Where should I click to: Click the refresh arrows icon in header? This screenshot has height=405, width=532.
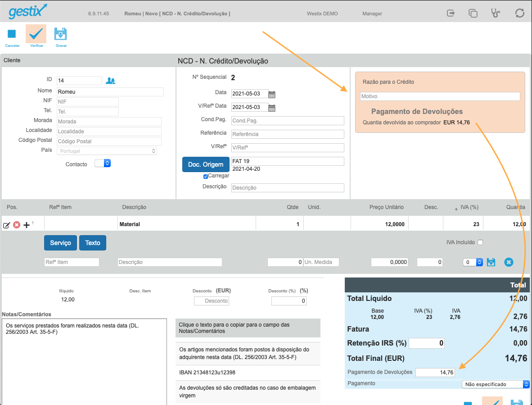(x=519, y=13)
